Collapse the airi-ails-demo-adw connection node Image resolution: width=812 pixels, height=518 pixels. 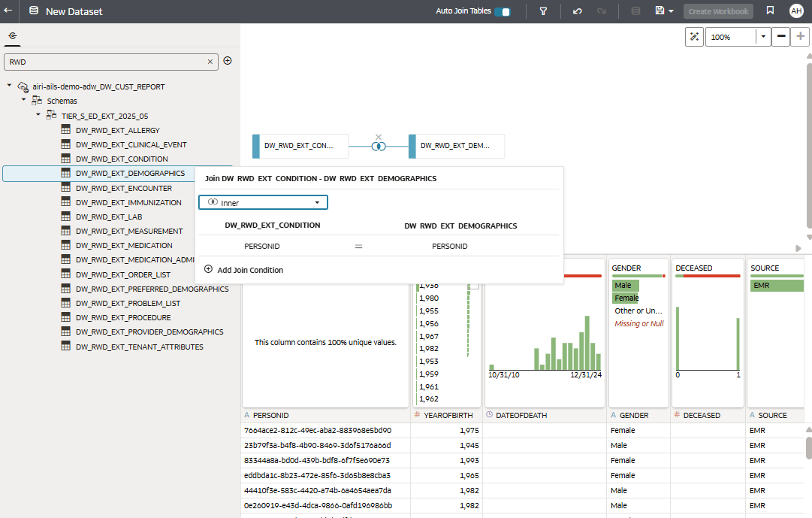tap(9, 85)
